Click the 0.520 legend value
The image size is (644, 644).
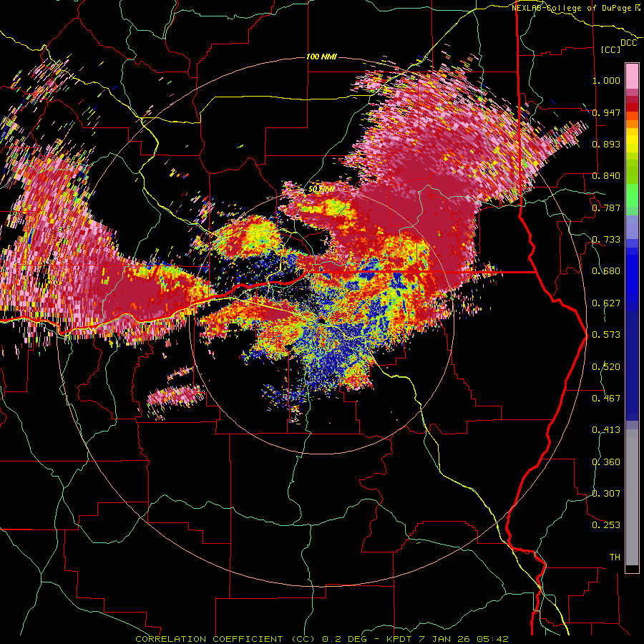[x=606, y=367]
